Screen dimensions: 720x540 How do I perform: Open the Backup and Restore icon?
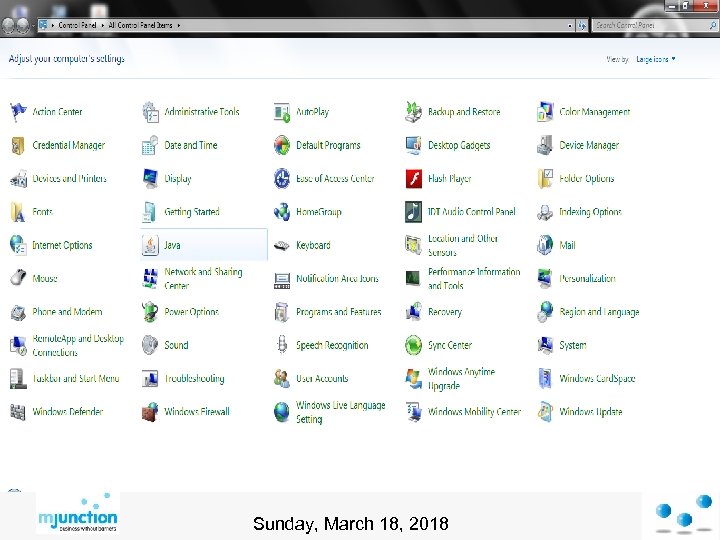pyautogui.click(x=413, y=112)
